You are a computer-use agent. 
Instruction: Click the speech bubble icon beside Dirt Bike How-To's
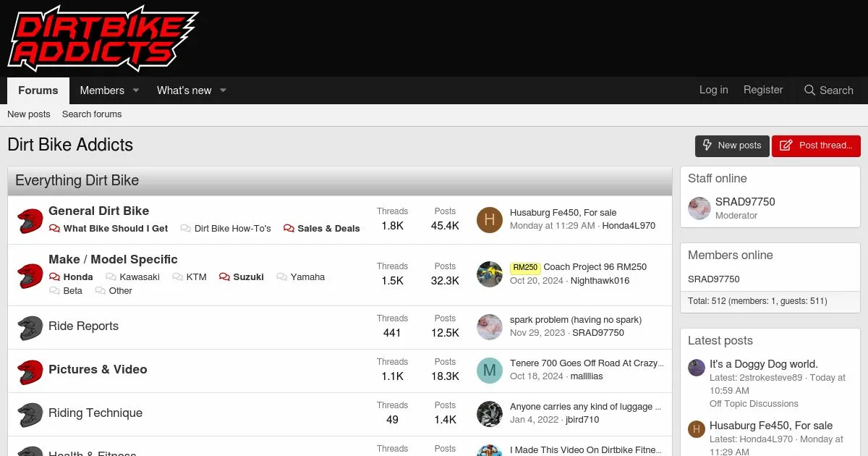pyautogui.click(x=185, y=228)
